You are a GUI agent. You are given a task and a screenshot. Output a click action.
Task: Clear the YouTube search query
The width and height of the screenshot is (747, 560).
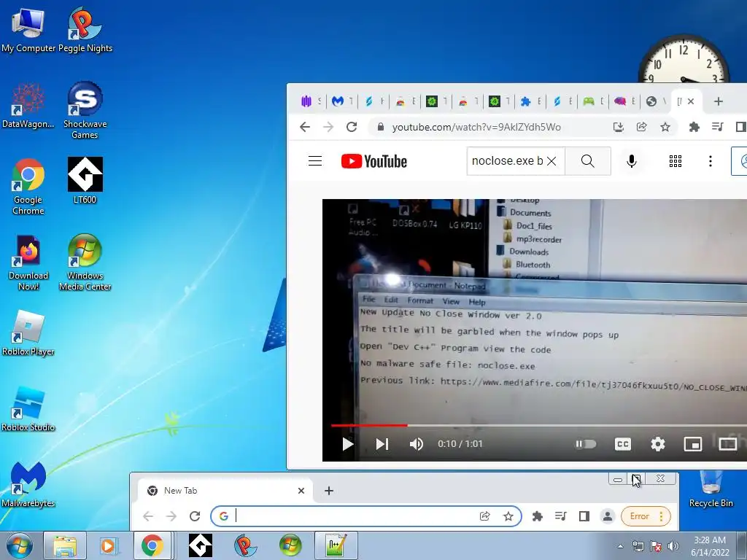551,161
